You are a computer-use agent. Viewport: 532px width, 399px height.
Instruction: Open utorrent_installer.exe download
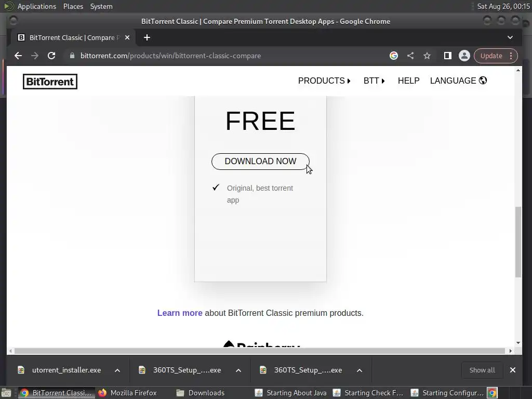[x=60, y=370]
